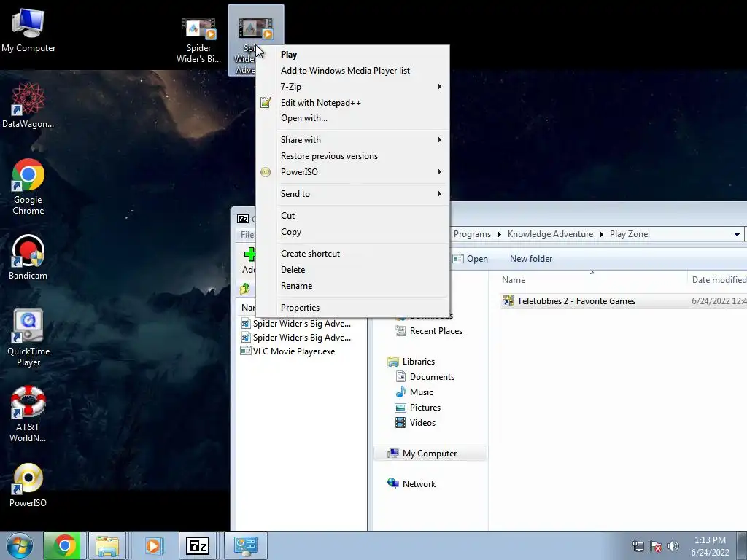The image size is (747, 560).
Task: Expand the Share with submenu arrow
Action: point(439,140)
